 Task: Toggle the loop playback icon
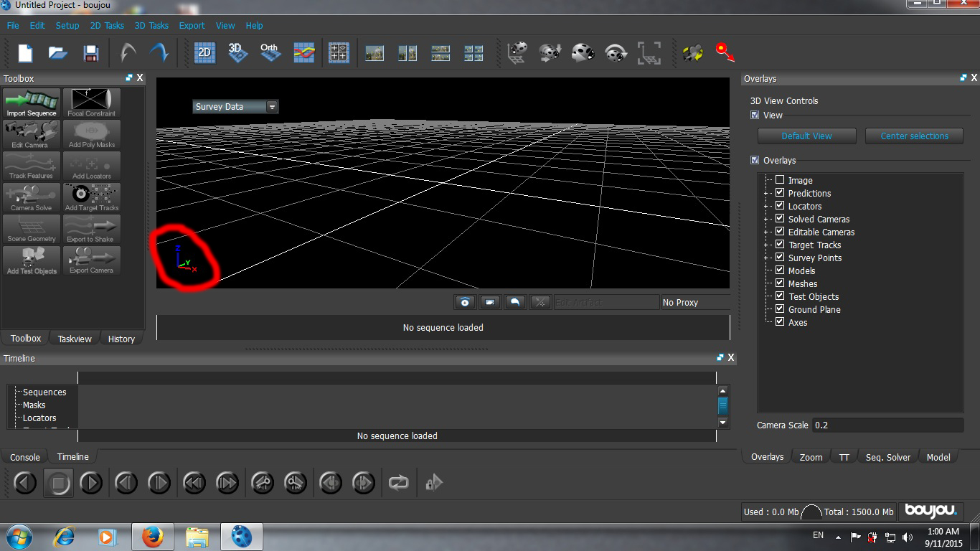(398, 483)
